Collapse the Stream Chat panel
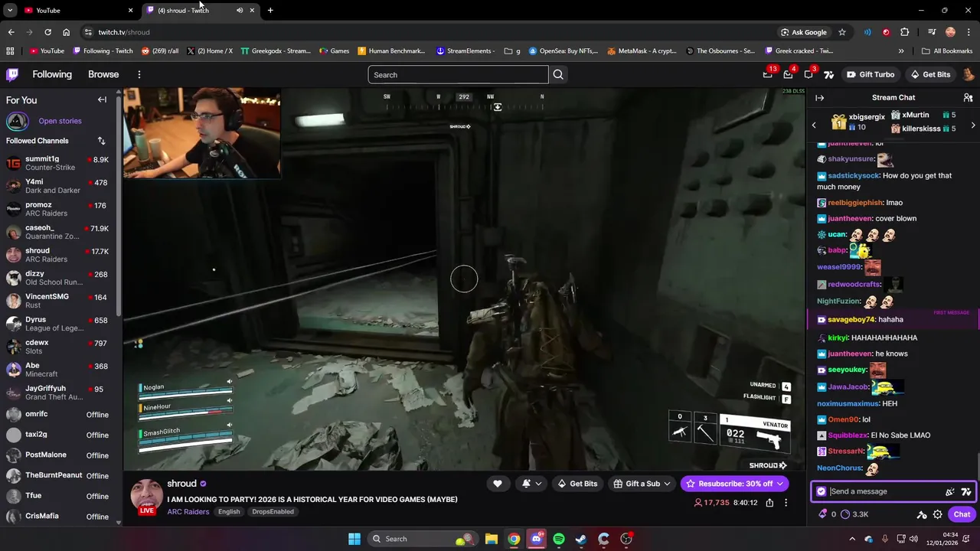980x551 pixels. click(819, 97)
